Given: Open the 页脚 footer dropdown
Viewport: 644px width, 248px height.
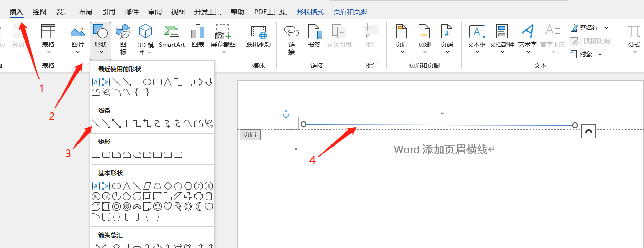Looking at the screenshot, I should tap(424, 39).
